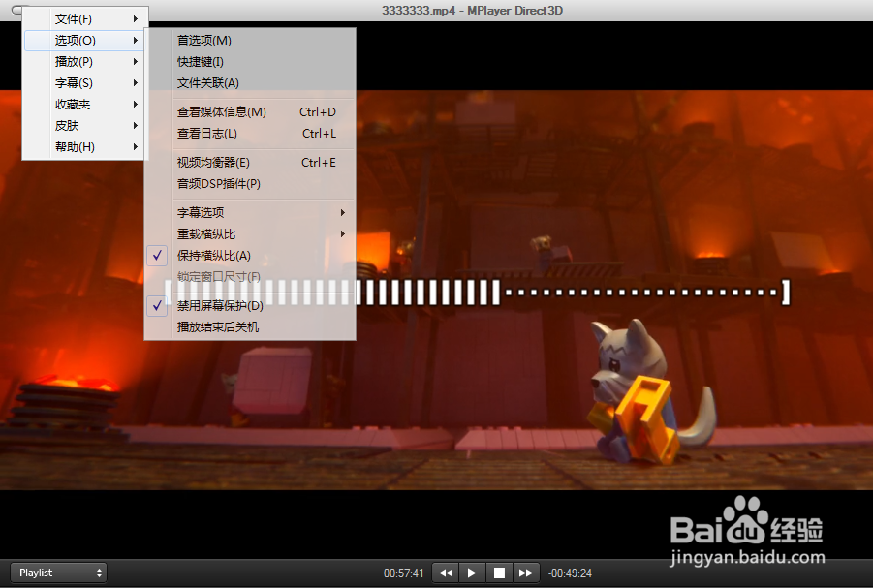
Task: Open 视频均衡器(E)
Action: (249, 163)
